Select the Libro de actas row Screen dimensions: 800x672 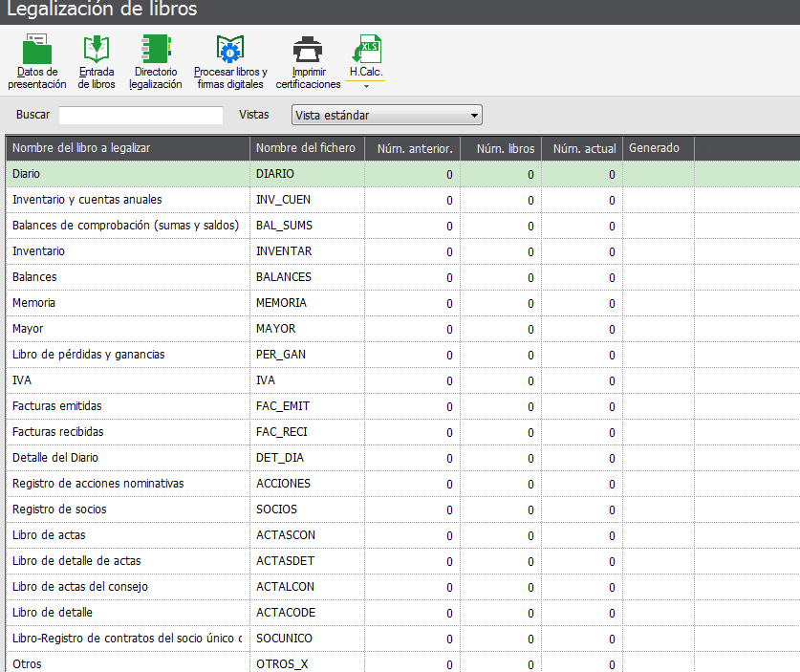pos(403,534)
